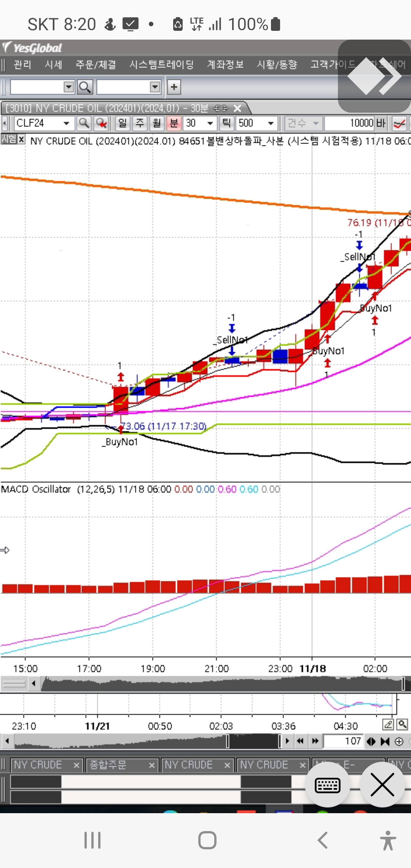Screen dimensions: 411x868
Task: Open the 시스템트레이딩 menu
Action: [161, 64]
